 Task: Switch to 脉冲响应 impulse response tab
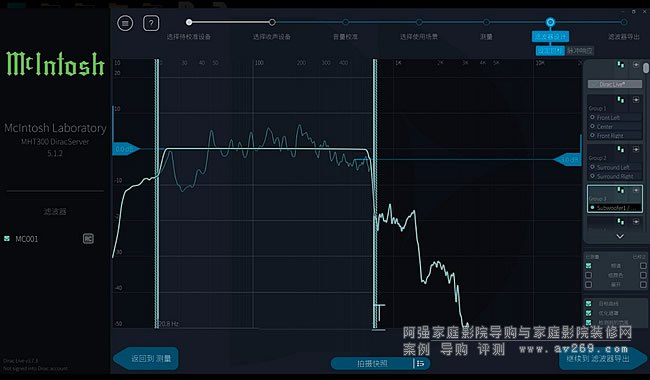pyautogui.click(x=580, y=51)
